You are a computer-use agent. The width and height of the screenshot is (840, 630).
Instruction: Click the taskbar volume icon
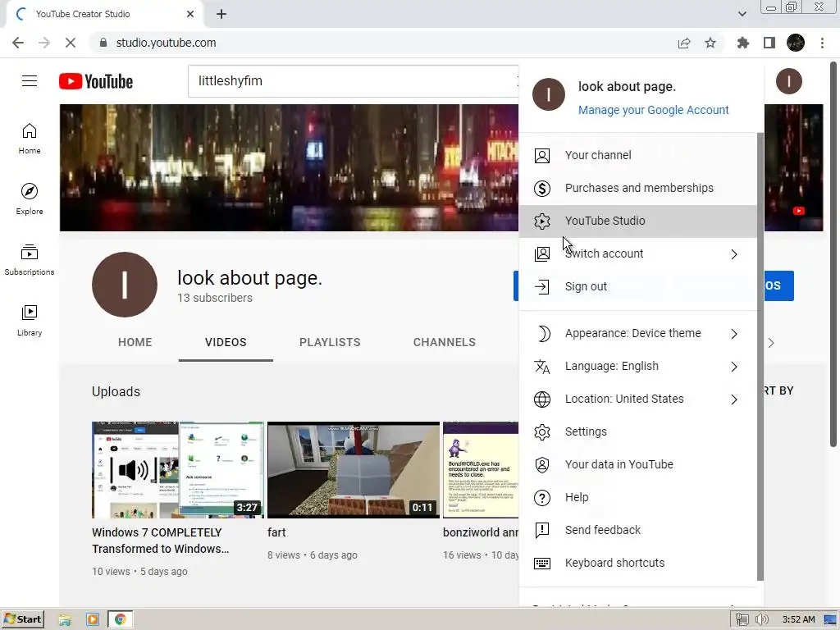(x=761, y=620)
